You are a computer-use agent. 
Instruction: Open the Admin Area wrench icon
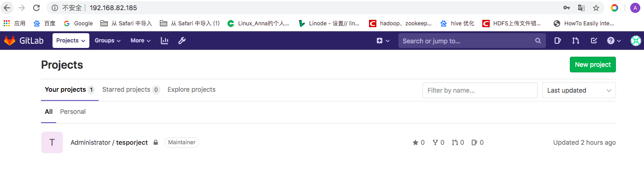pyautogui.click(x=182, y=41)
